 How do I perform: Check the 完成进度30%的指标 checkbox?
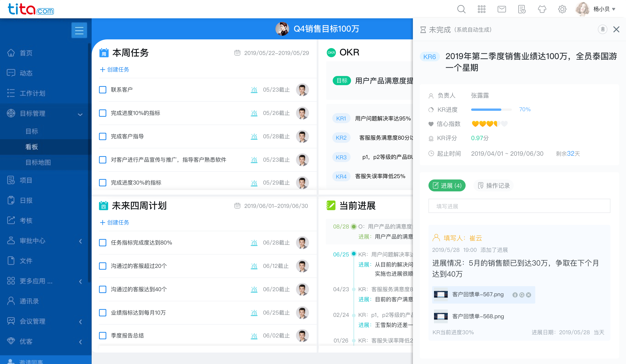click(x=103, y=183)
